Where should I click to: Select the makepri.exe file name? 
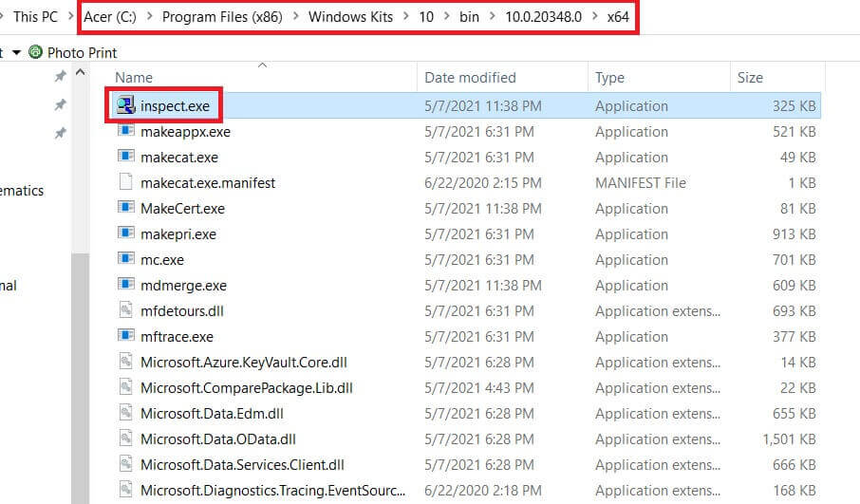pyautogui.click(x=178, y=234)
